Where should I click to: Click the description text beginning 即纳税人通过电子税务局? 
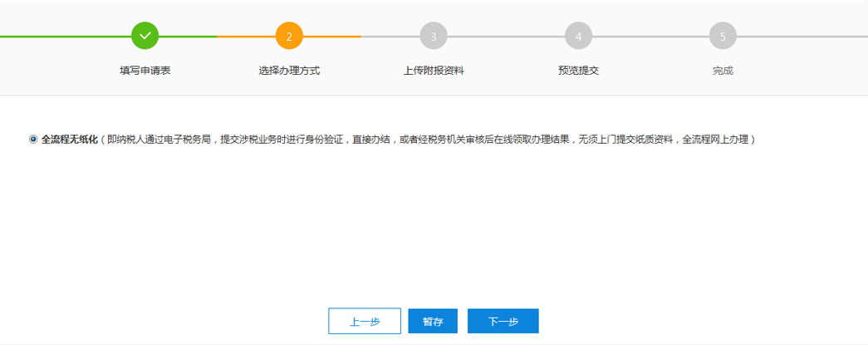click(428, 140)
